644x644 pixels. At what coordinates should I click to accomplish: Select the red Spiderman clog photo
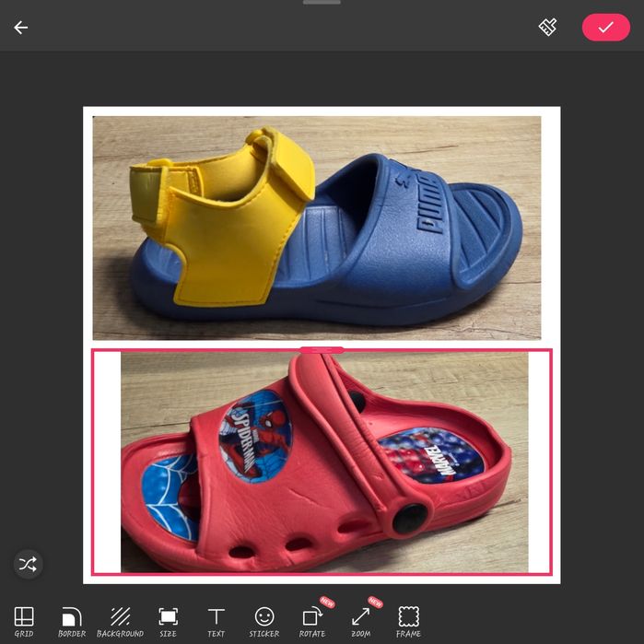322,463
